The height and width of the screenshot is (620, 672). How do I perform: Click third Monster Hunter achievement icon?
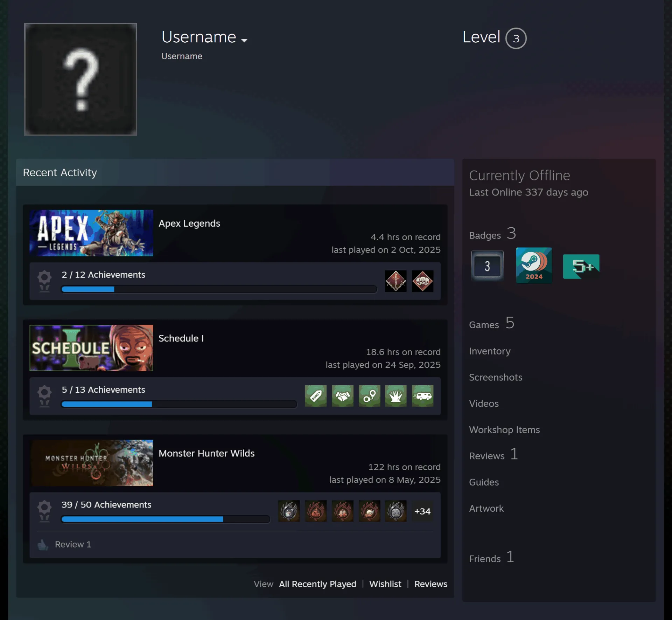343,511
